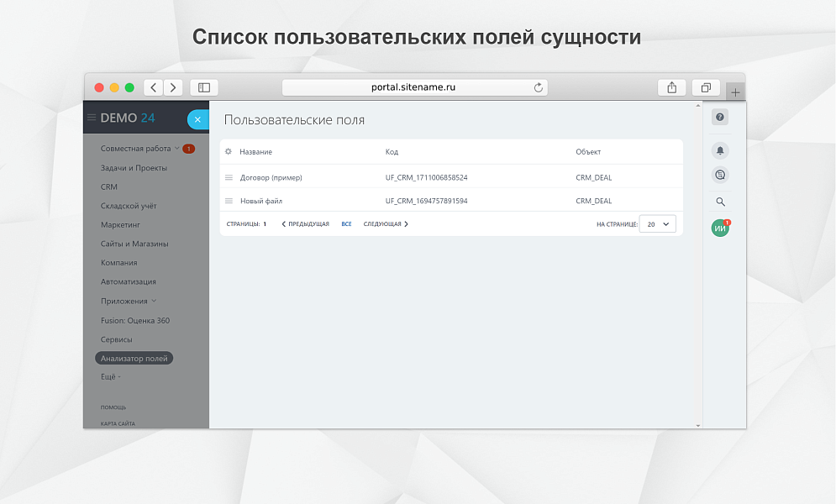Open the row menu for Договор (пример)
Viewport: 836px width, 504px height.
coord(228,177)
